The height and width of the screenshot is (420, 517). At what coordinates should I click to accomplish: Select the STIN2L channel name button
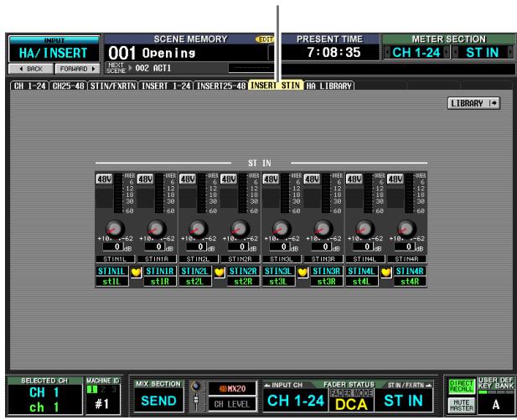point(195,272)
